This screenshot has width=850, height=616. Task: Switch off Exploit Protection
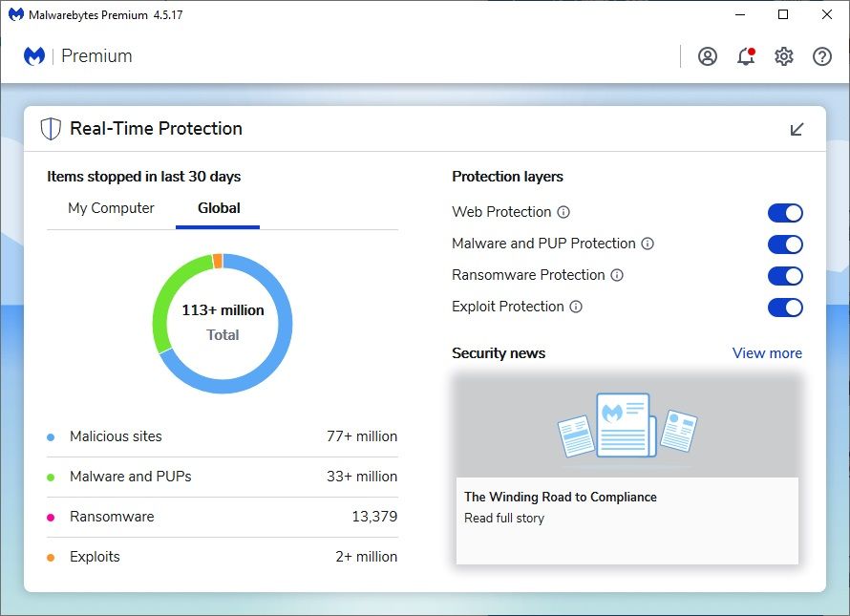pyautogui.click(x=785, y=308)
